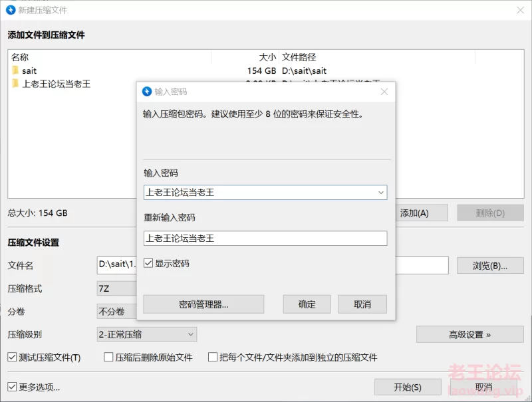Image resolution: width=532 pixels, height=402 pixels.
Task: Close the 输入密码 dialog
Action: 384,92
